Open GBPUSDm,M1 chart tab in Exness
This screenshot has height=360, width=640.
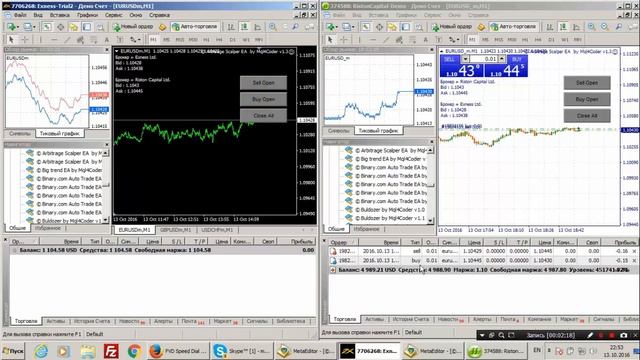coord(176,230)
